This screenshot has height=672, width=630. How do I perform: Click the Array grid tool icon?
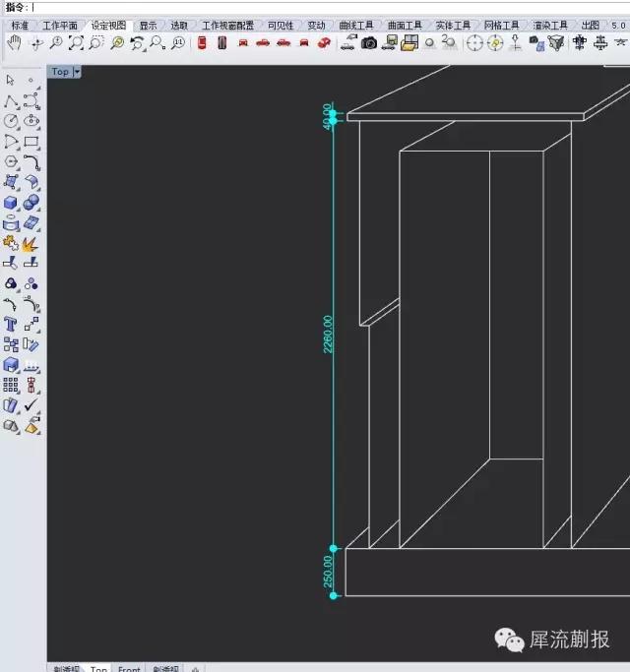(x=11, y=385)
